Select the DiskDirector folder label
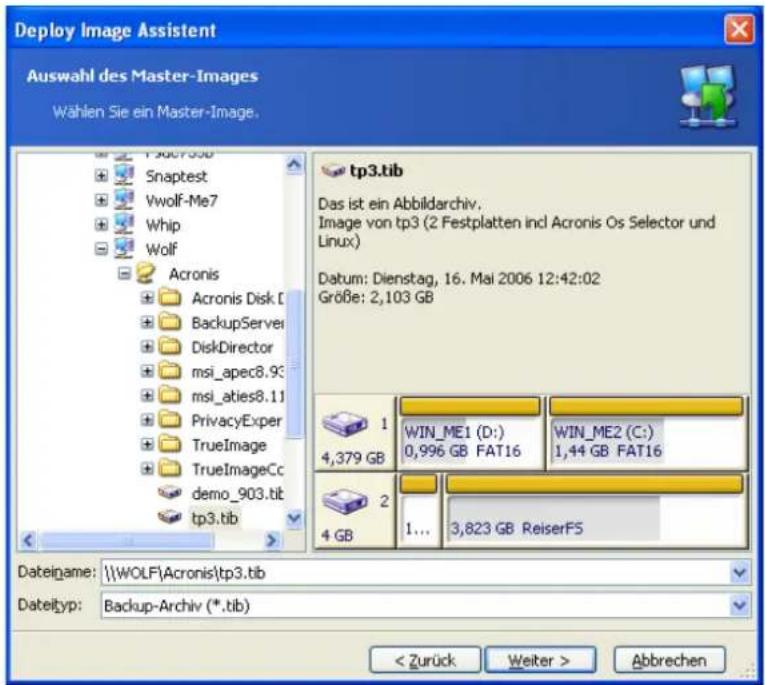The image size is (765, 685). point(232,347)
